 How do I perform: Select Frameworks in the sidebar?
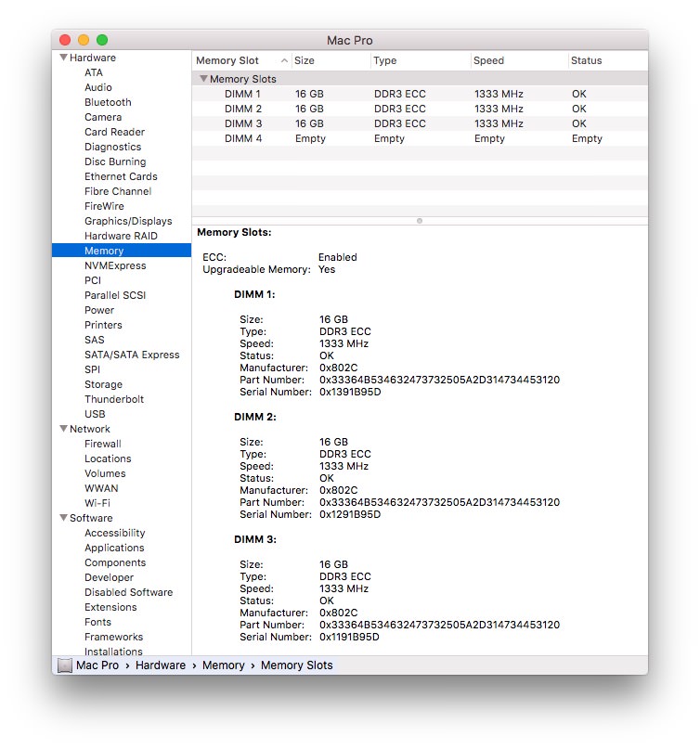point(113,637)
